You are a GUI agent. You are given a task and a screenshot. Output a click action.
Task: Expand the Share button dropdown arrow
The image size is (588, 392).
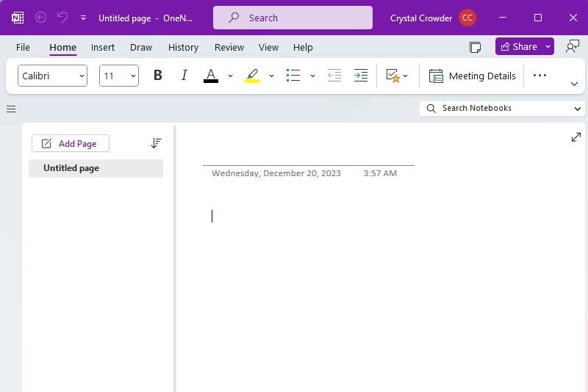[x=548, y=46]
